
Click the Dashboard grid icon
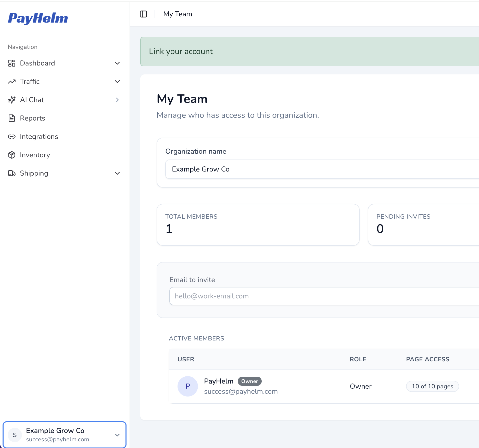(x=12, y=63)
